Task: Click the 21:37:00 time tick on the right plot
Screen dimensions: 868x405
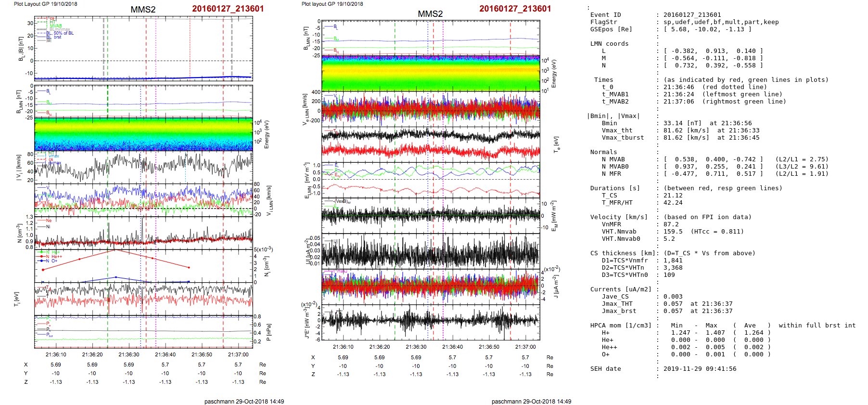Action: (x=525, y=347)
